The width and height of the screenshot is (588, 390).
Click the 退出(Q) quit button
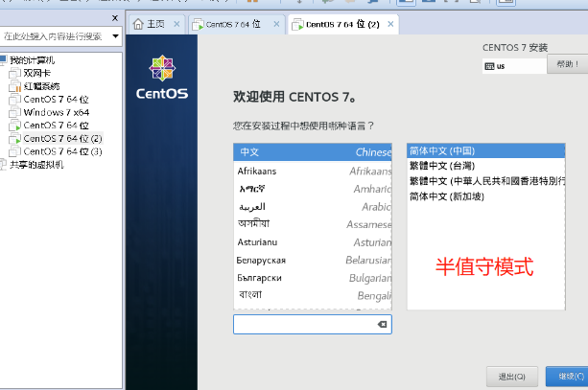tap(512, 377)
